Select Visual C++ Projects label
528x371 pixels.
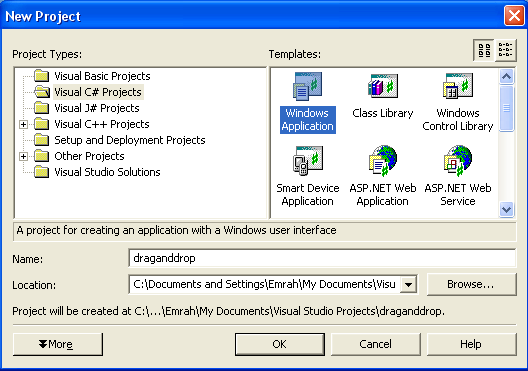pos(102,124)
